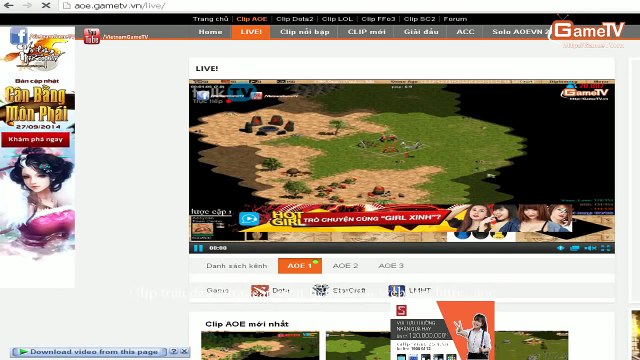
Task: Click the browser forward arrow
Action: 27,5
